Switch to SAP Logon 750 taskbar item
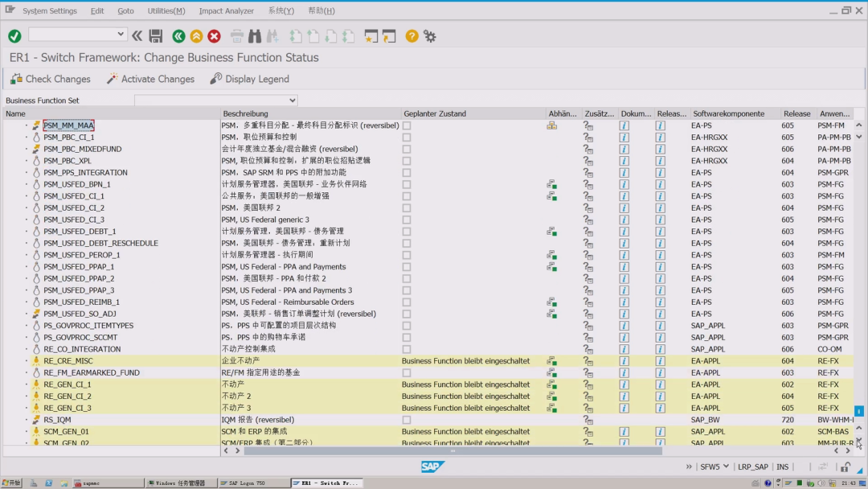This screenshot has width=868, height=489. [x=253, y=483]
